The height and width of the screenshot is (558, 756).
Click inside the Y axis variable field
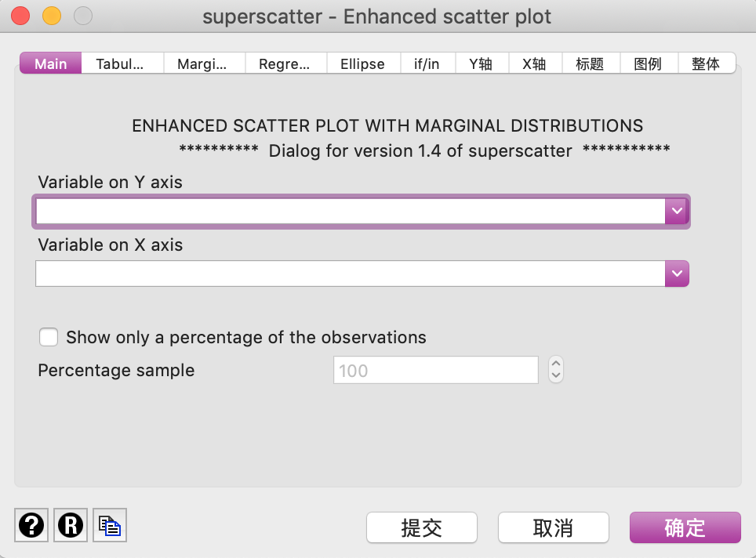[351, 211]
